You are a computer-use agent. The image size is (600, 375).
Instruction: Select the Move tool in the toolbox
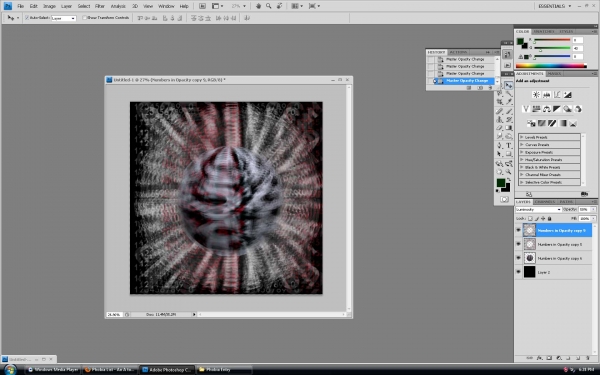tap(509, 85)
